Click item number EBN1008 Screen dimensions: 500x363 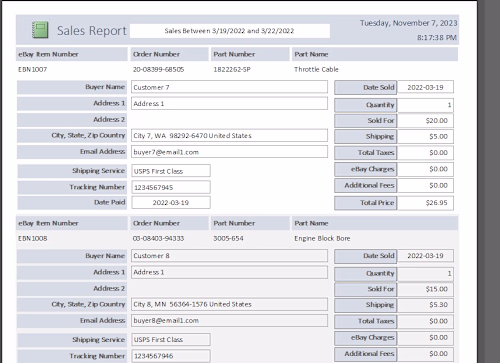coord(33,238)
